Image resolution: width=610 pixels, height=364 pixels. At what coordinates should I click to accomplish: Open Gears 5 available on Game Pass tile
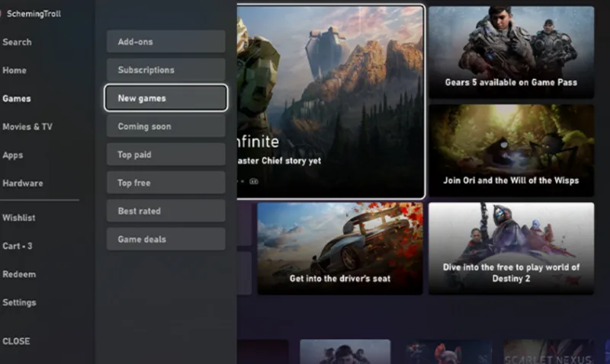pos(511,52)
